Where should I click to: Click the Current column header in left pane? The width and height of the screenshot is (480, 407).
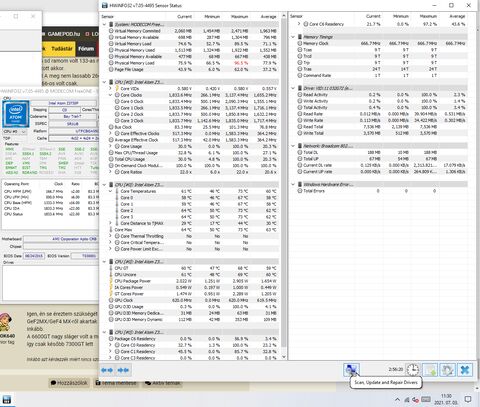coord(184,16)
